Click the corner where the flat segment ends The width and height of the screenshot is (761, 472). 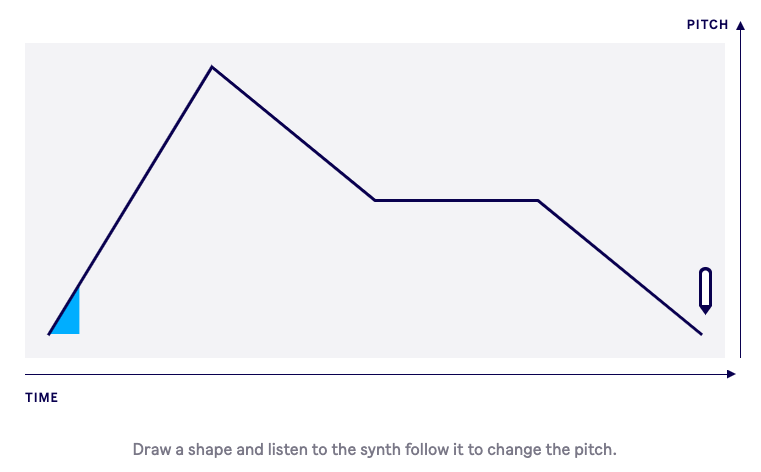coord(538,200)
